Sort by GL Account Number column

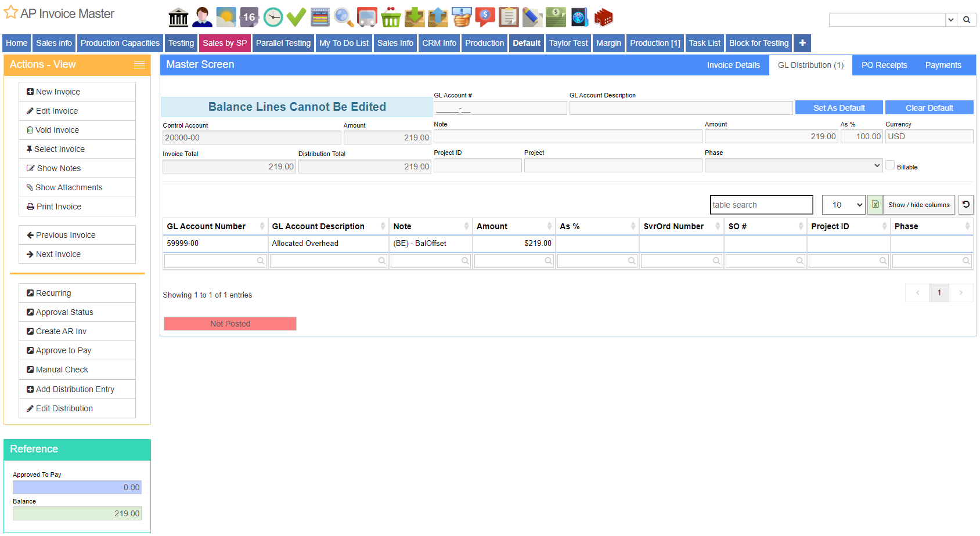pos(215,226)
